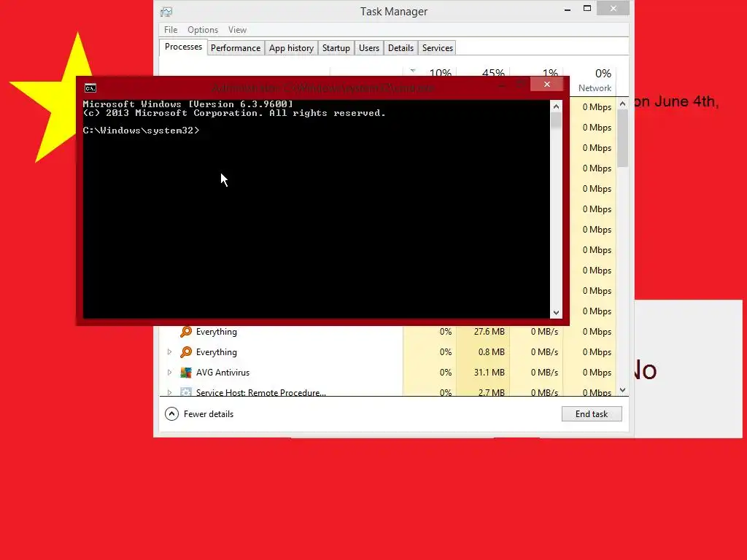747x560 pixels.
Task: Click the C:\Windows\system32> prompt line
Action: (141, 130)
